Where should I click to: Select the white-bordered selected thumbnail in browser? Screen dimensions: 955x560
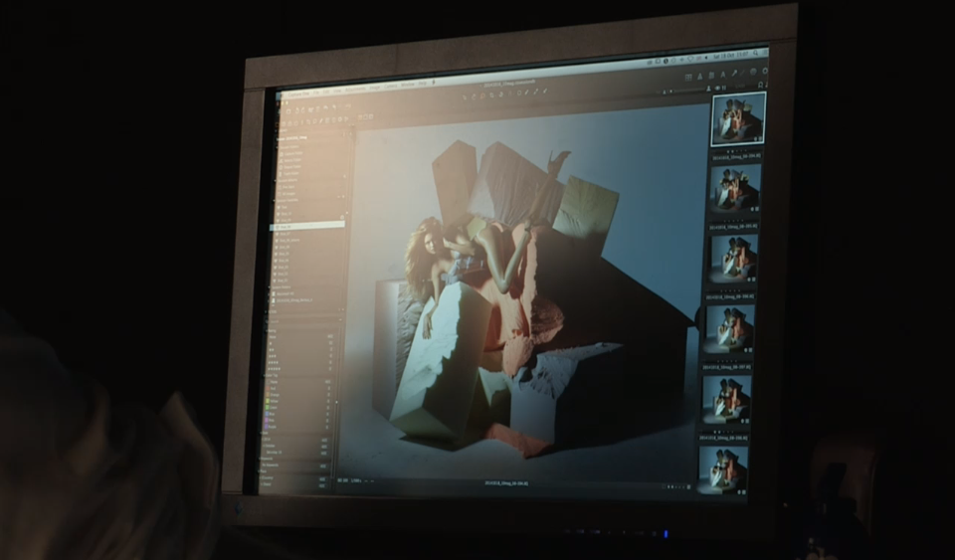tap(738, 119)
